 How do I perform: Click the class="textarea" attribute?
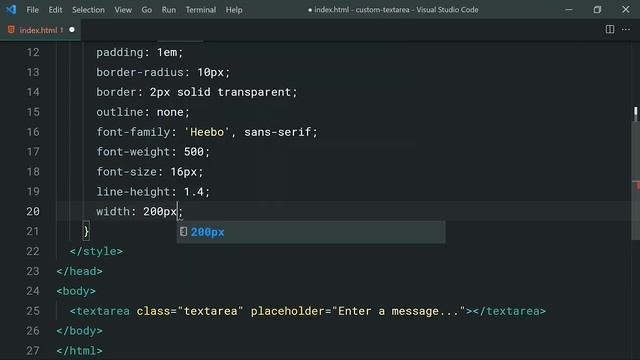pyautogui.click(x=190, y=311)
